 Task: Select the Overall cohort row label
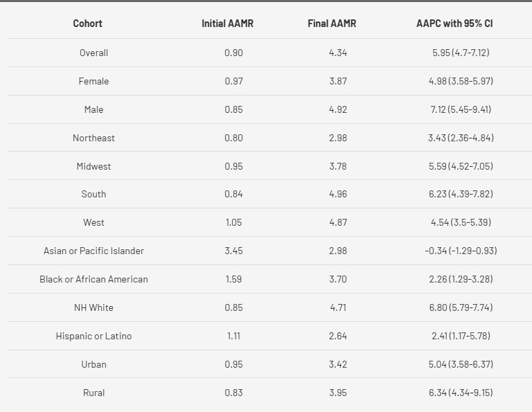tap(94, 53)
